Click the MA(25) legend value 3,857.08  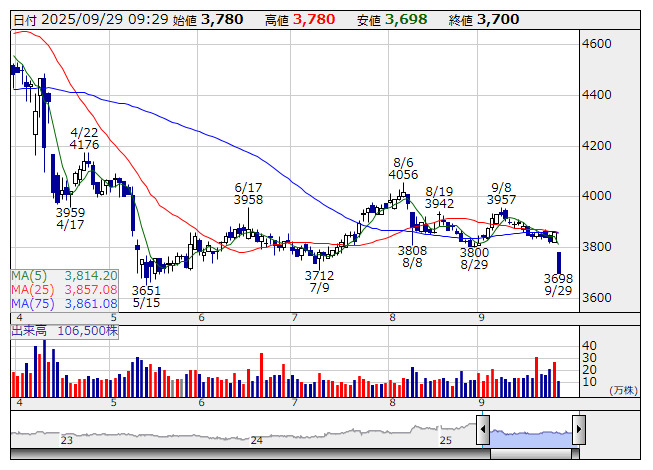click(x=91, y=289)
